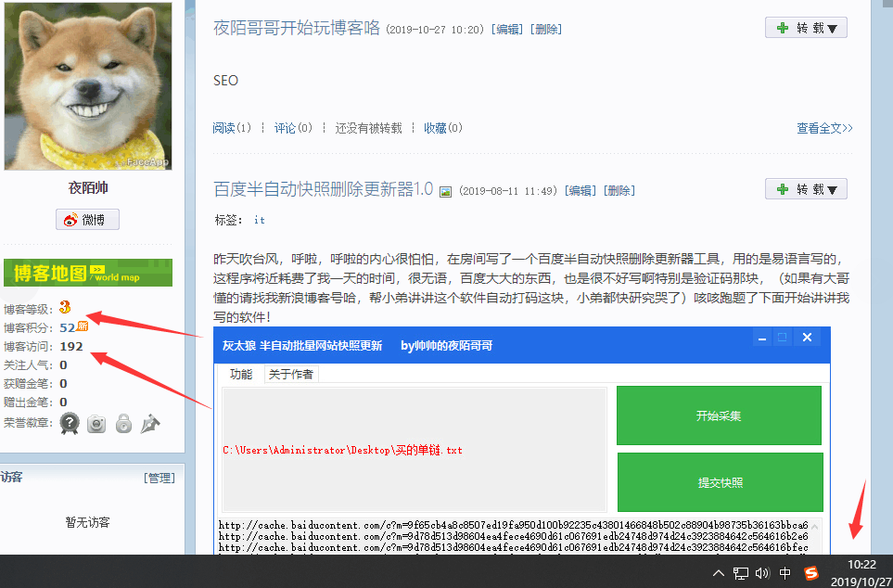Open the Sogou input method tray icon

[x=811, y=573]
